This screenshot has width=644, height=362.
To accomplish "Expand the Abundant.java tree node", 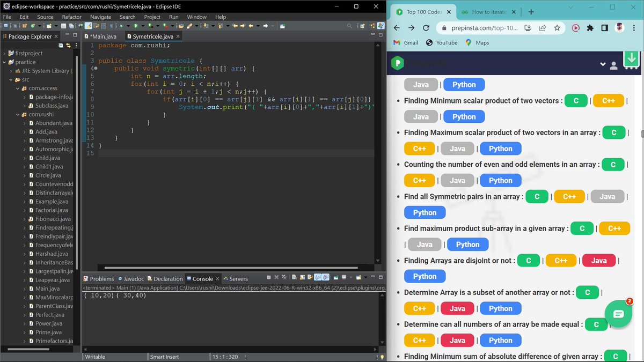I will click(24, 123).
